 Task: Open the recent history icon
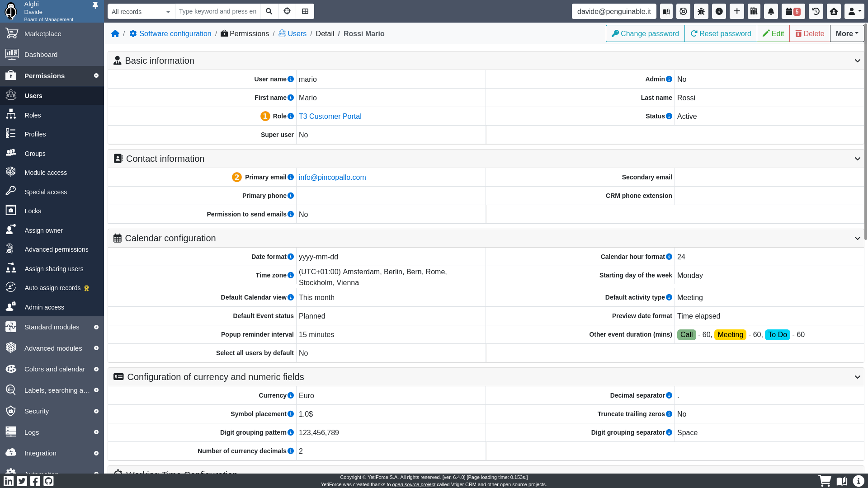point(816,11)
